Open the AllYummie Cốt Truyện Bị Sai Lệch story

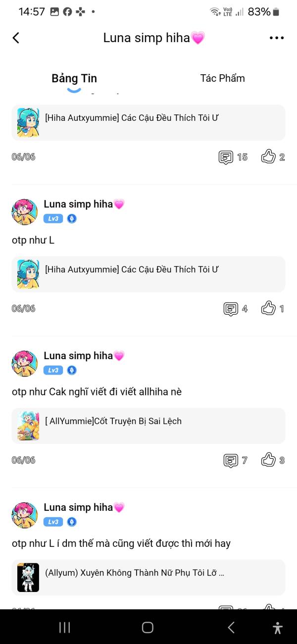148,426
